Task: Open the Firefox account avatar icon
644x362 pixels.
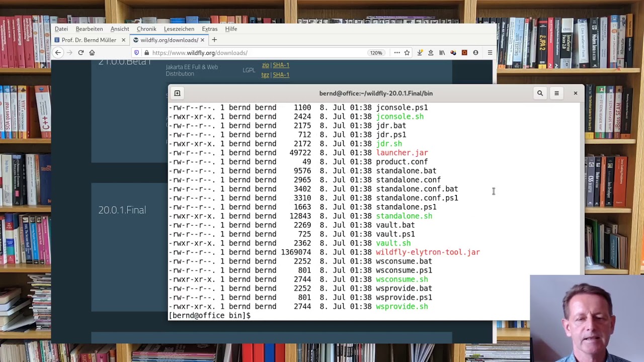Action: click(x=475, y=53)
